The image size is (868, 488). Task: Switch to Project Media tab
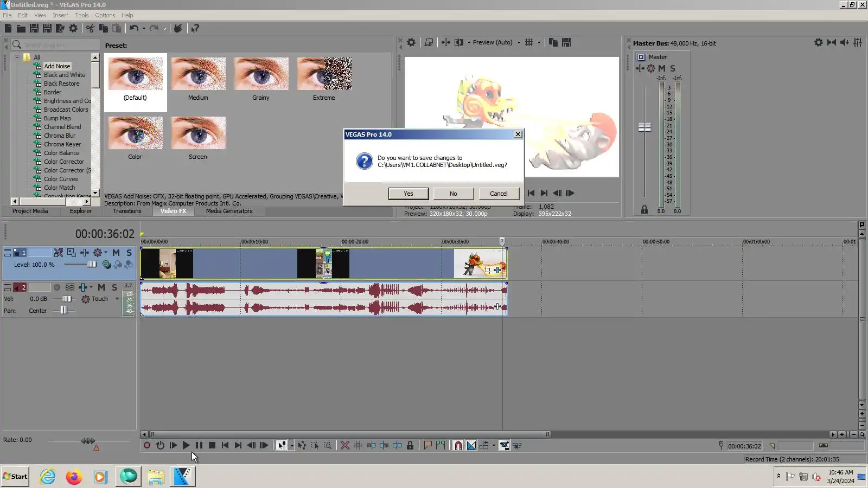click(30, 211)
